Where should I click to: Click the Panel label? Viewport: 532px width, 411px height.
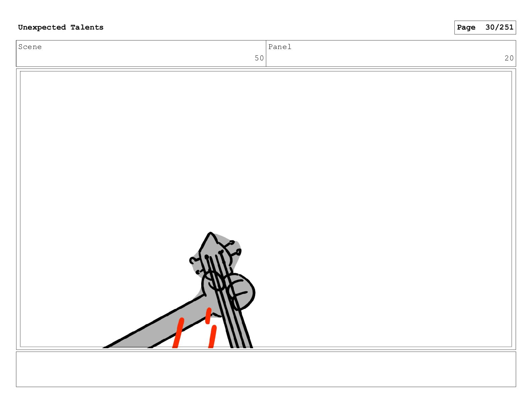(x=280, y=47)
